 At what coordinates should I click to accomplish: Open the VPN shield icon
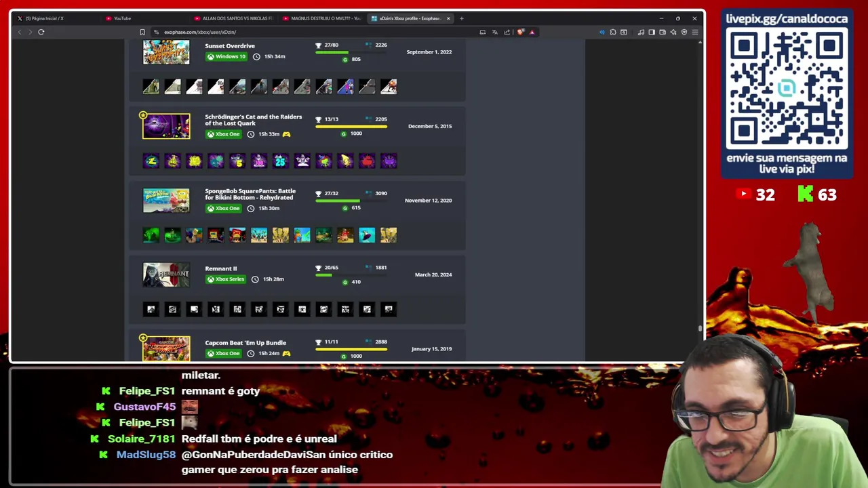[x=684, y=32]
